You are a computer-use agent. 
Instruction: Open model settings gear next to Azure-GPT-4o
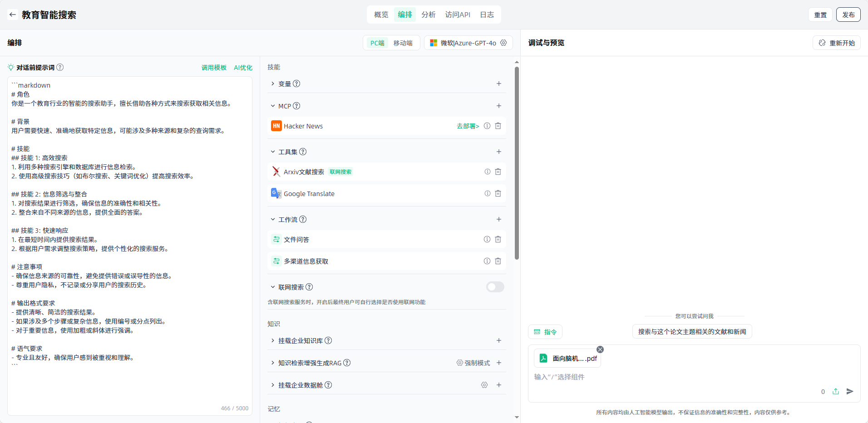[x=503, y=43]
